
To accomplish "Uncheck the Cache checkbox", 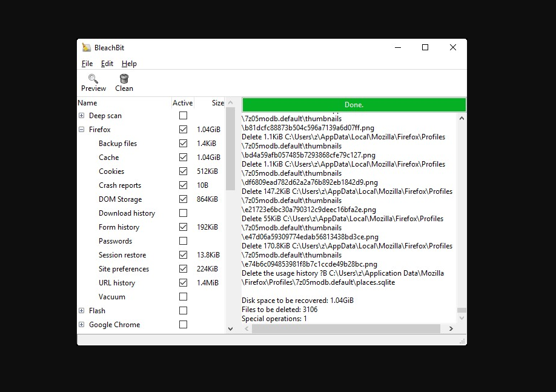I will pos(183,157).
